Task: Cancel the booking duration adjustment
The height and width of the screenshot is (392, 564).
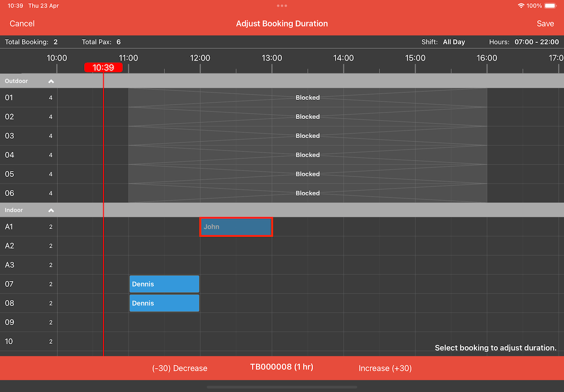Action: tap(22, 24)
